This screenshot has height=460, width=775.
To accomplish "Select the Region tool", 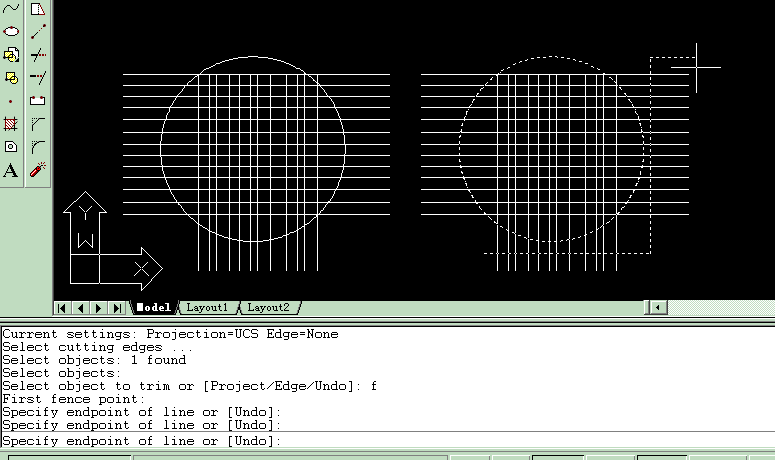I will pos(11,147).
